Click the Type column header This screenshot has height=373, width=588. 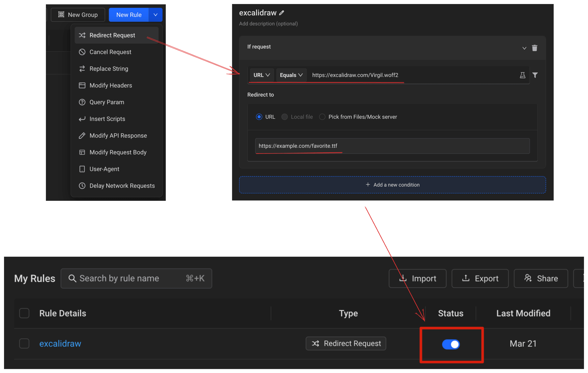pos(348,313)
